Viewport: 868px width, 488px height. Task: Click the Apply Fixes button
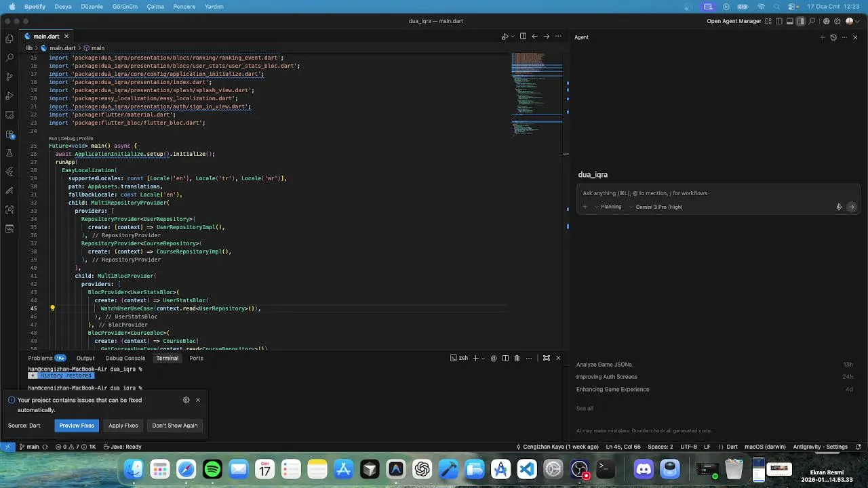point(123,426)
